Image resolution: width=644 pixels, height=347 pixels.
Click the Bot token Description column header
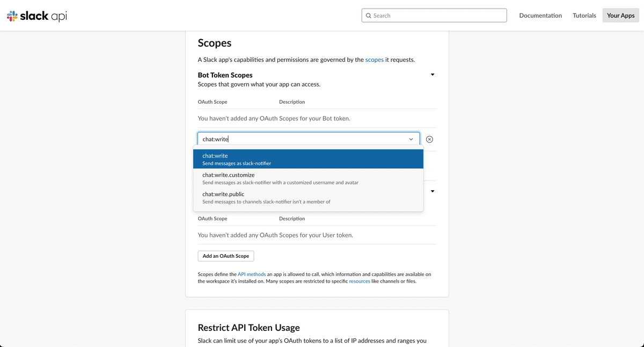click(x=292, y=102)
